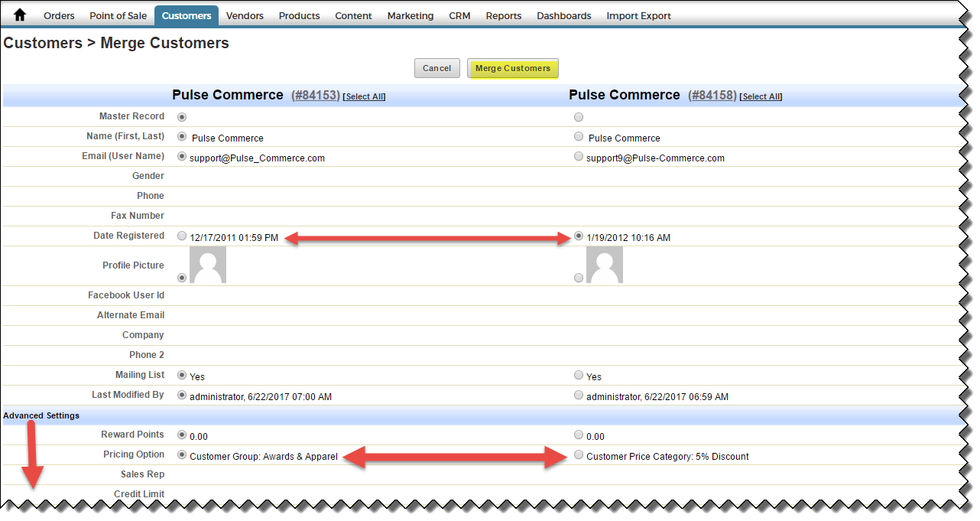Go to the Home icon
This screenshot has height=521, width=980.
tap(20, 15)
